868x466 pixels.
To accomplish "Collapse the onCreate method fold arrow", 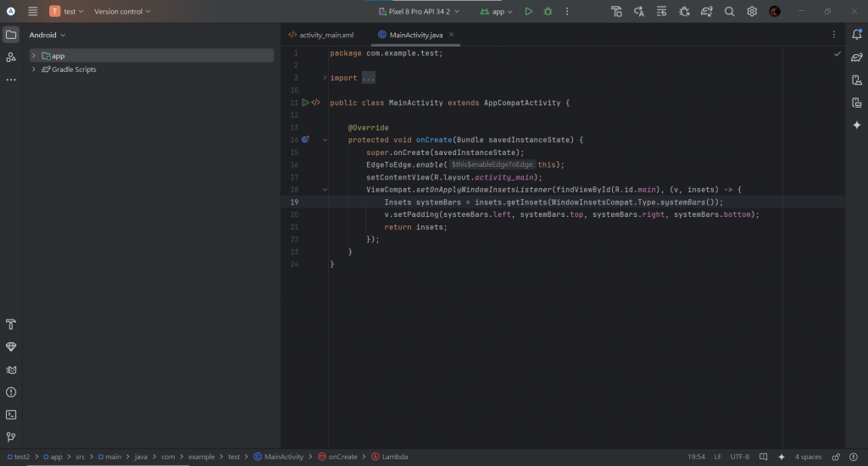I will (325, 140).
